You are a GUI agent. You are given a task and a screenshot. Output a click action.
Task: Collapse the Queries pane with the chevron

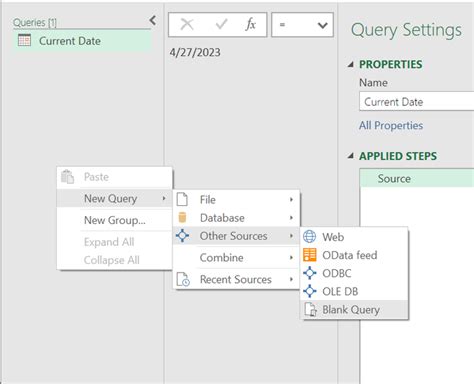(x=153, y=21)
